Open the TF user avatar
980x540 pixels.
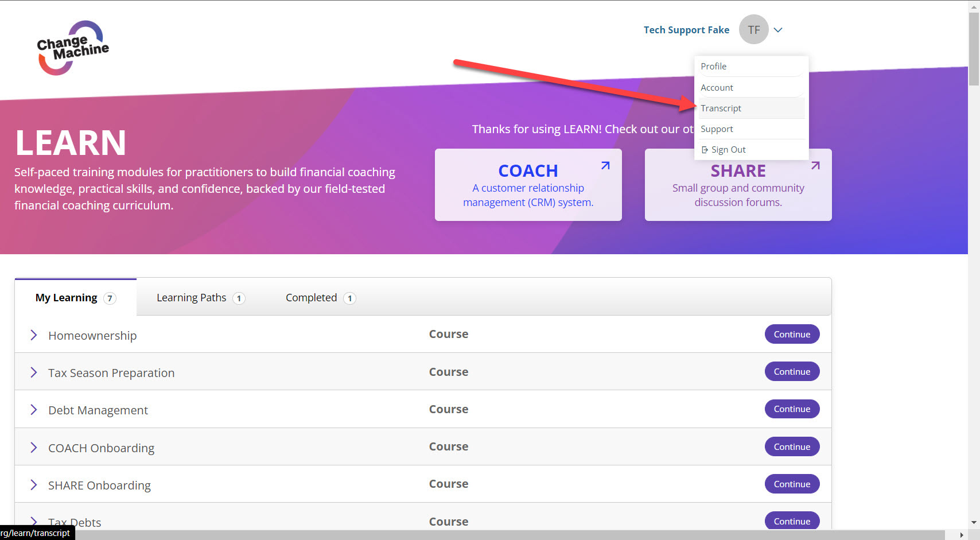[x=753, y=30]
